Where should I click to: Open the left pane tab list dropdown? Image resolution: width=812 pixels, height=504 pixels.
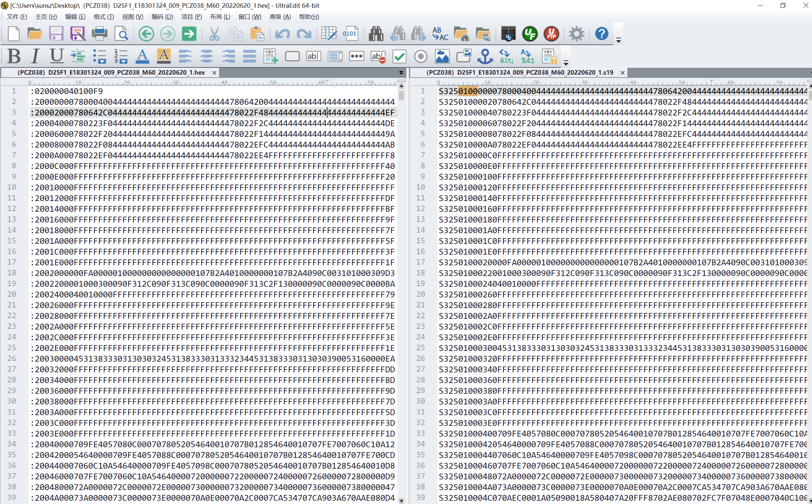click(401, 73)
